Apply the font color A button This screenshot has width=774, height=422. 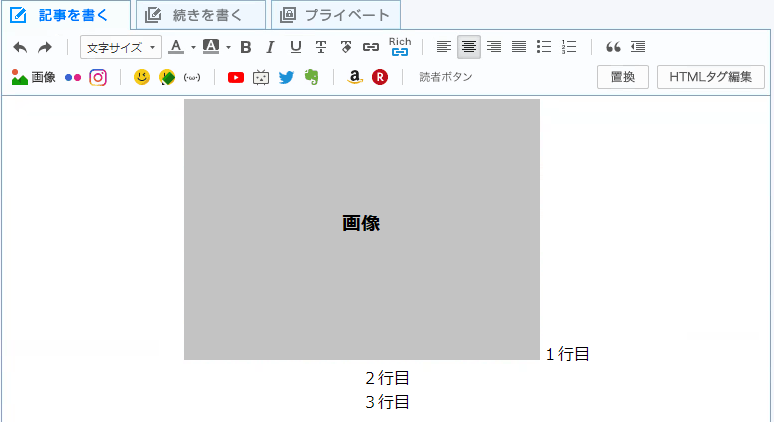176,47
